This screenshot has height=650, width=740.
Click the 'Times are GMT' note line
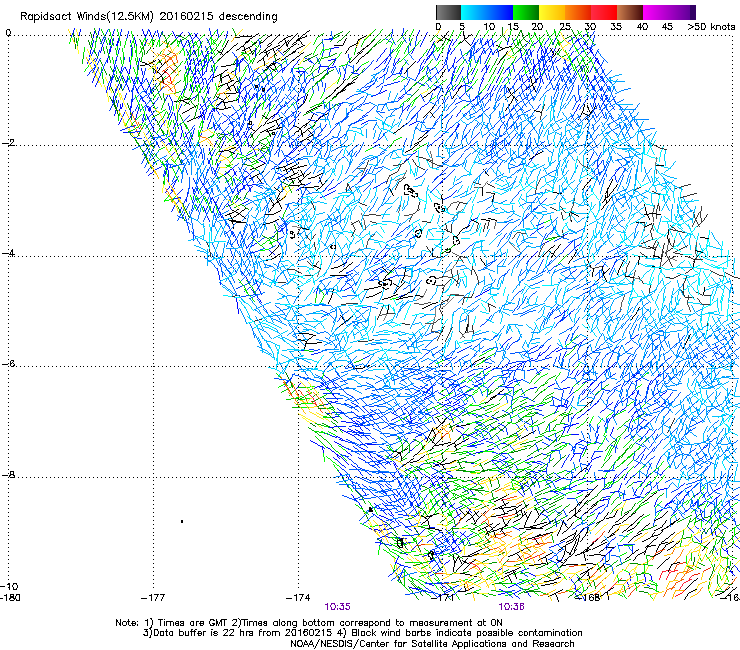[309, 623]
